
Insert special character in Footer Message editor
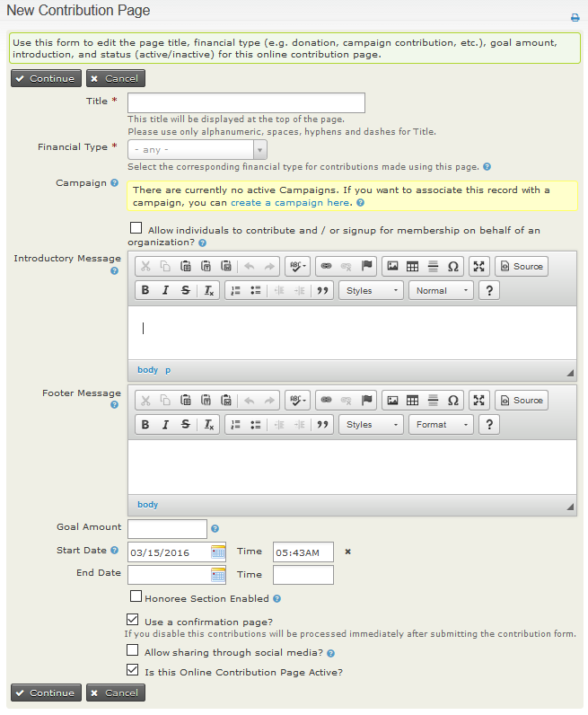(453, 400)
